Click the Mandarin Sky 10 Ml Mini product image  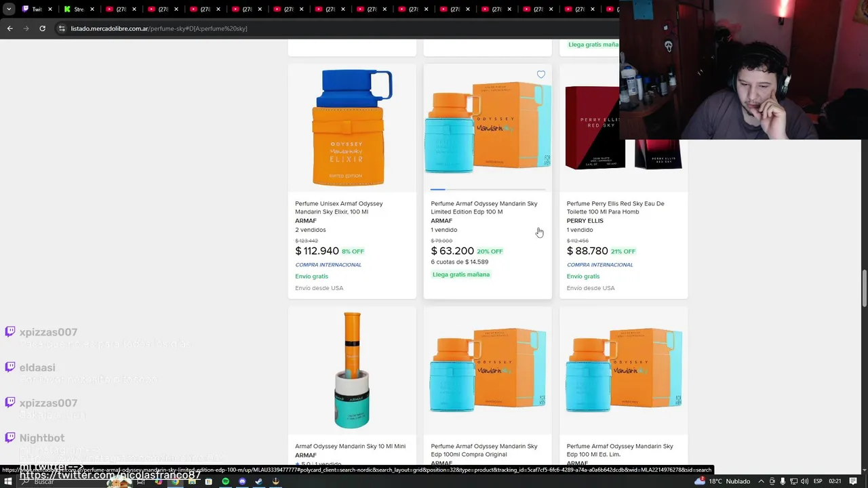(x=352, y=370)
